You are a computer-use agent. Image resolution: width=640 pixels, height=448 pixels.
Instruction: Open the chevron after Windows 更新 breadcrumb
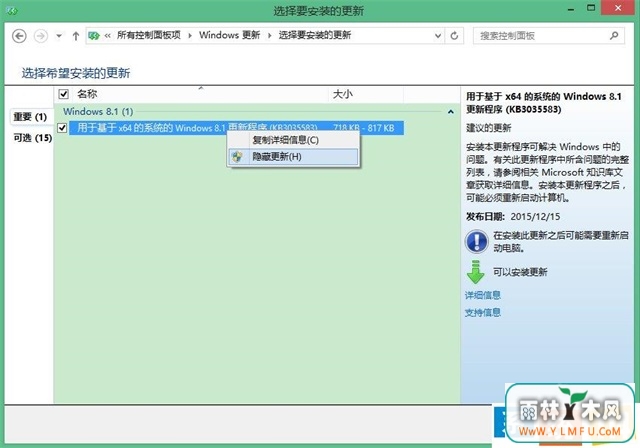pyautogui.click(x=269, y=36)
